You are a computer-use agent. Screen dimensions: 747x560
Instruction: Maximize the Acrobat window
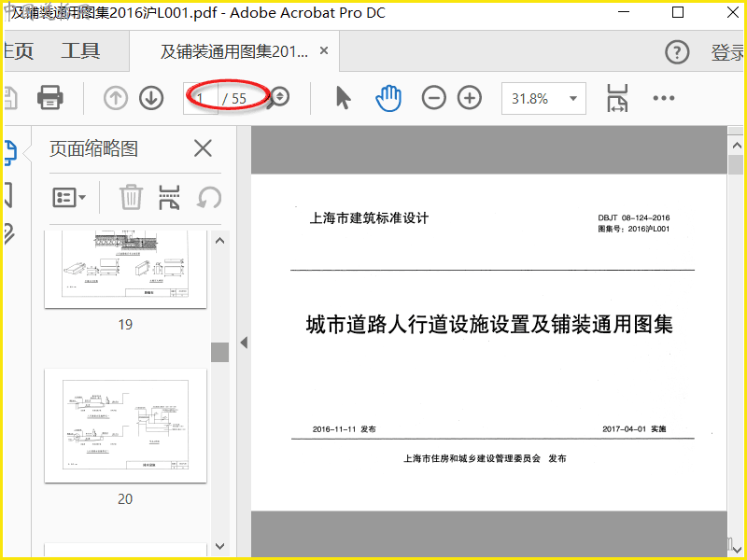[x=678, y=12]
